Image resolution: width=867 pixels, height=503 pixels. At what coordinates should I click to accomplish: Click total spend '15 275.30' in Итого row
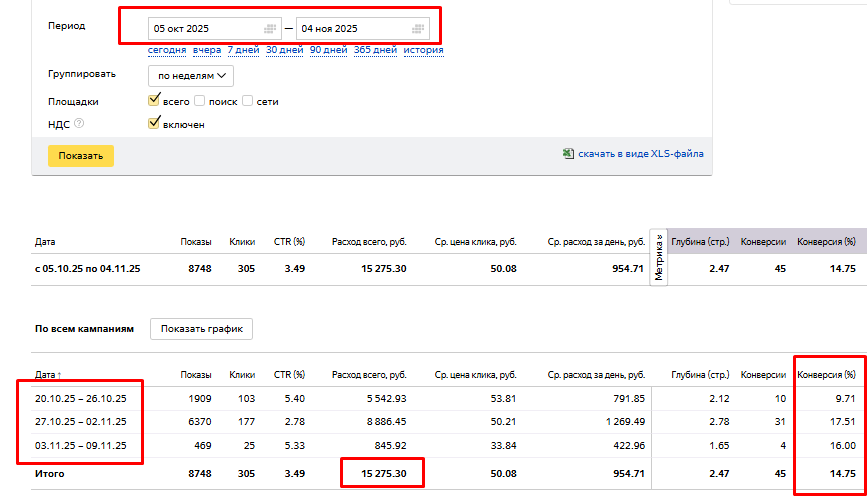pos(384,474)
